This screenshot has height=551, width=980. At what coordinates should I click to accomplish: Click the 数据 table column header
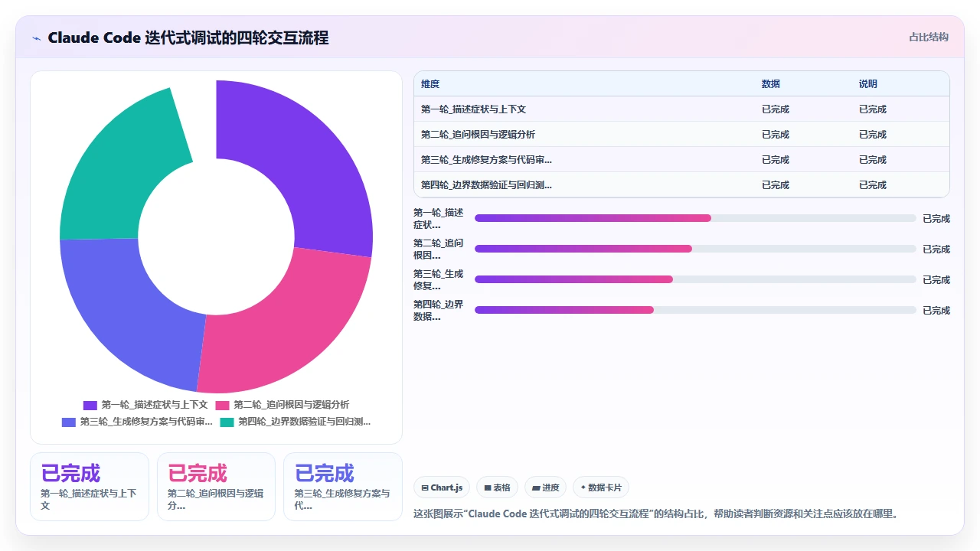(x=771, y=84)
